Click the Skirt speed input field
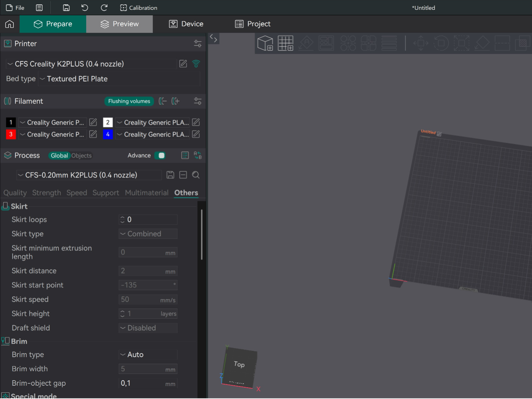This screenshot has width=532, height=399. pos(148,299)
